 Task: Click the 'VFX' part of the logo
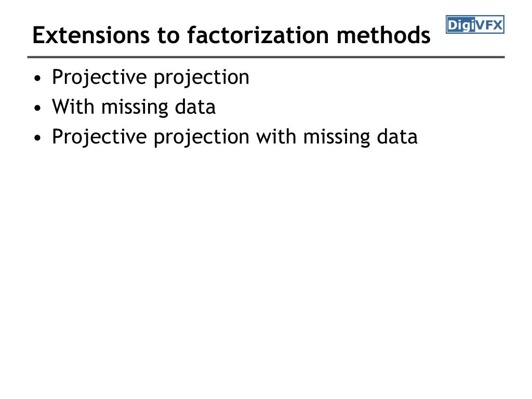489,25
